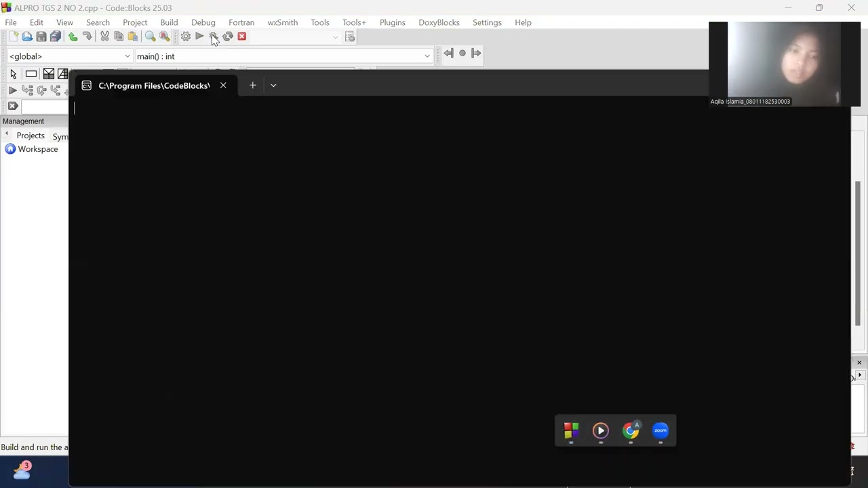Open the Plugins menu
Screen dimensions: 868x488
pos(393,22)
